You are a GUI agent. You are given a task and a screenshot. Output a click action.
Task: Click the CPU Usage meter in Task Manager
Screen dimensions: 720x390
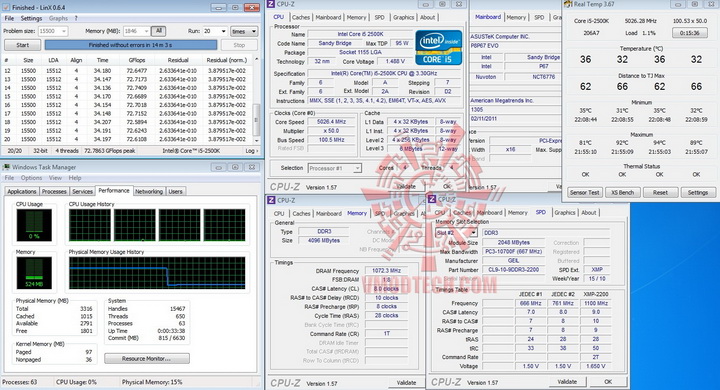click(34, 225)
